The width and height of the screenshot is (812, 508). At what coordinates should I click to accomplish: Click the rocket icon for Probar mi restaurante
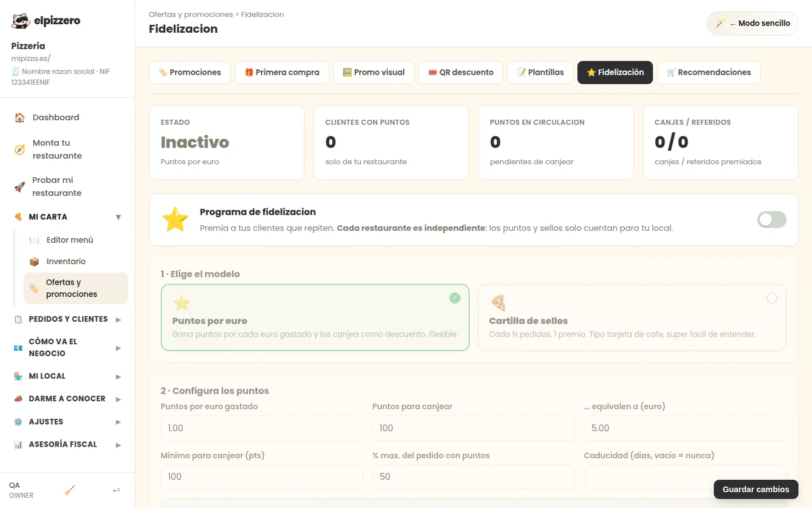pos(20,187)
